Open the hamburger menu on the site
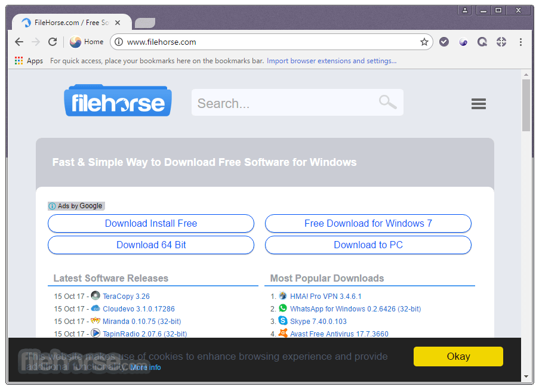Viewport: 539px width, 392px height. tap(479, 103)
